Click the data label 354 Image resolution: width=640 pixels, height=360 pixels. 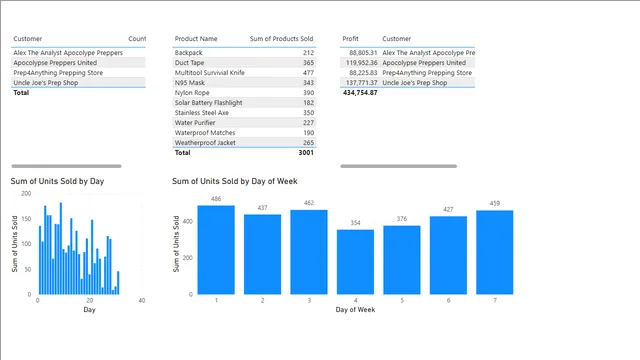tap(356, 223)
